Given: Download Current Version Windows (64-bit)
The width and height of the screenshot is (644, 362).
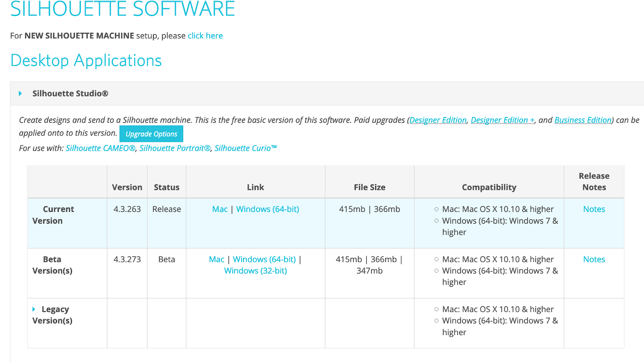Looking at the screenshot, I should click(268, 209).
